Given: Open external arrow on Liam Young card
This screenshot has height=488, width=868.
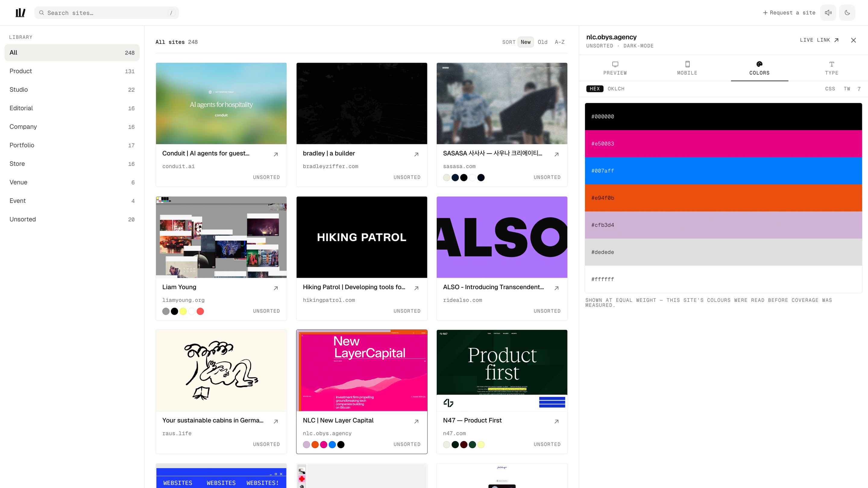Looking at the screenshot, I should (x=276, y=288).
